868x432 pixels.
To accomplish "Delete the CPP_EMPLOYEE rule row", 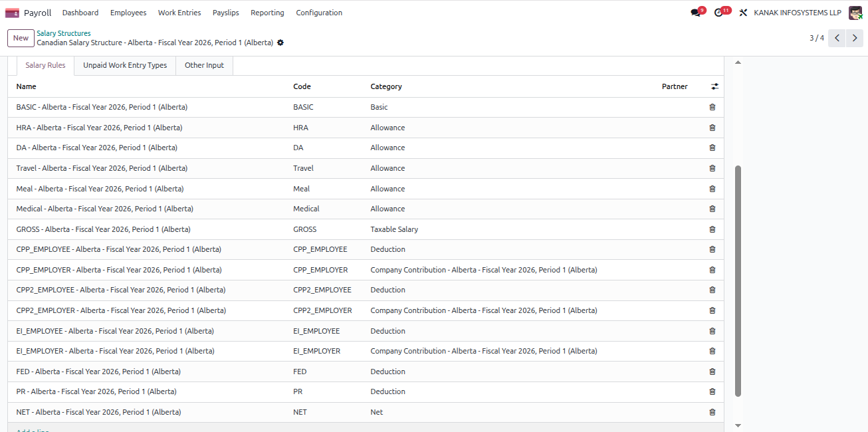I will click(712, 249).
